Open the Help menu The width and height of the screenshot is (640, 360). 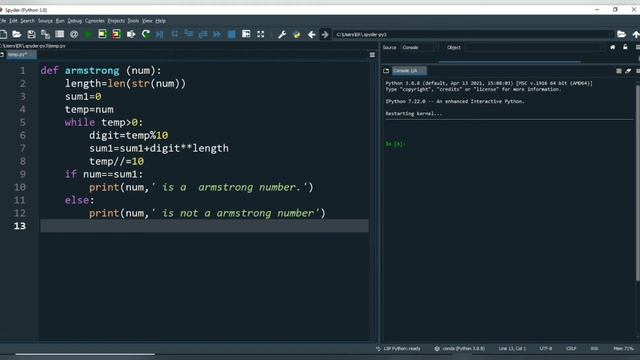click(x=161, y=21)
